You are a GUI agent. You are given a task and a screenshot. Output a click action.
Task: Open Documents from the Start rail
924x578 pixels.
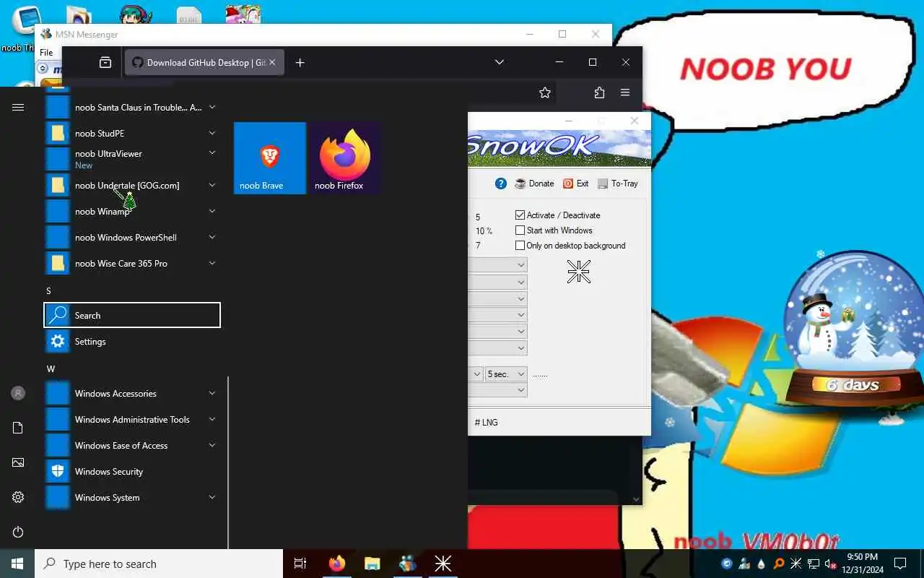point(18,428)
